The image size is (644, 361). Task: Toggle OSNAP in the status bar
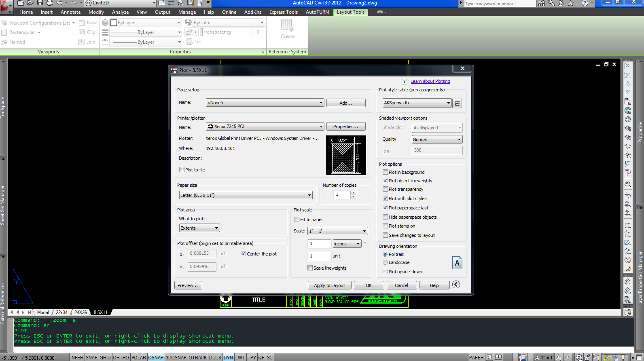pos(156,357)
